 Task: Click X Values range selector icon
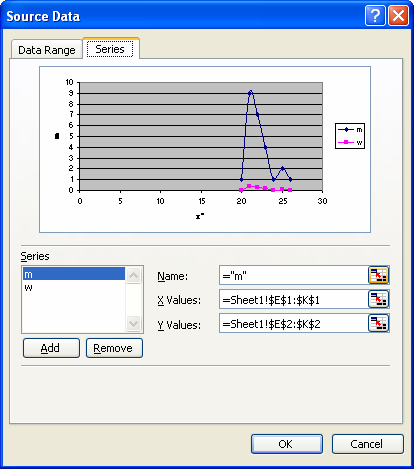[378, 299]
